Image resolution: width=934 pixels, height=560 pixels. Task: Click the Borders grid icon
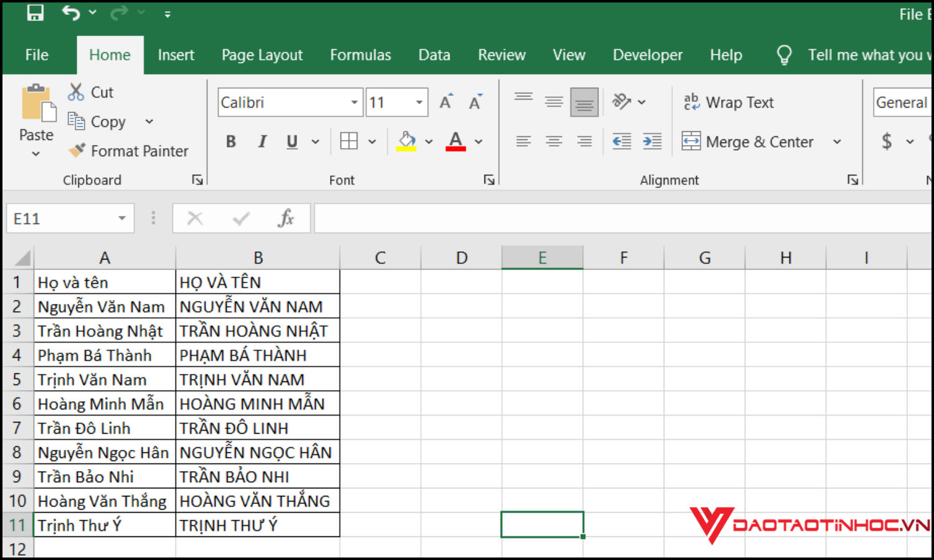[349, 142]
